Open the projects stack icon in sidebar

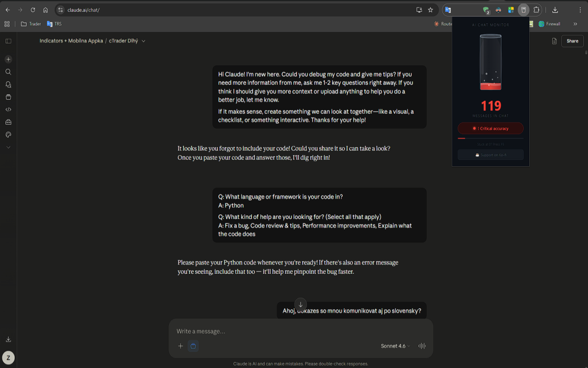click(8, 97)
